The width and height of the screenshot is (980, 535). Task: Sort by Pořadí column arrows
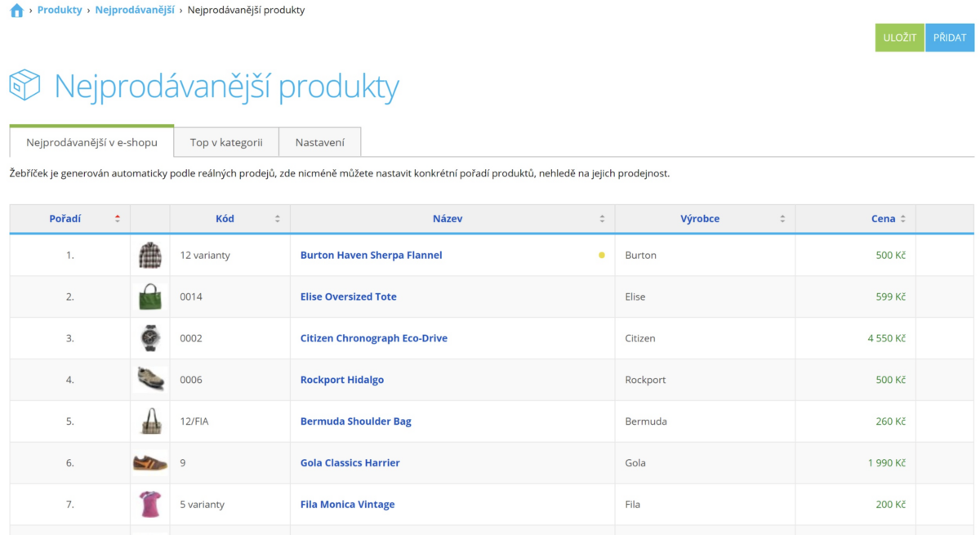(x=118, y=219)
